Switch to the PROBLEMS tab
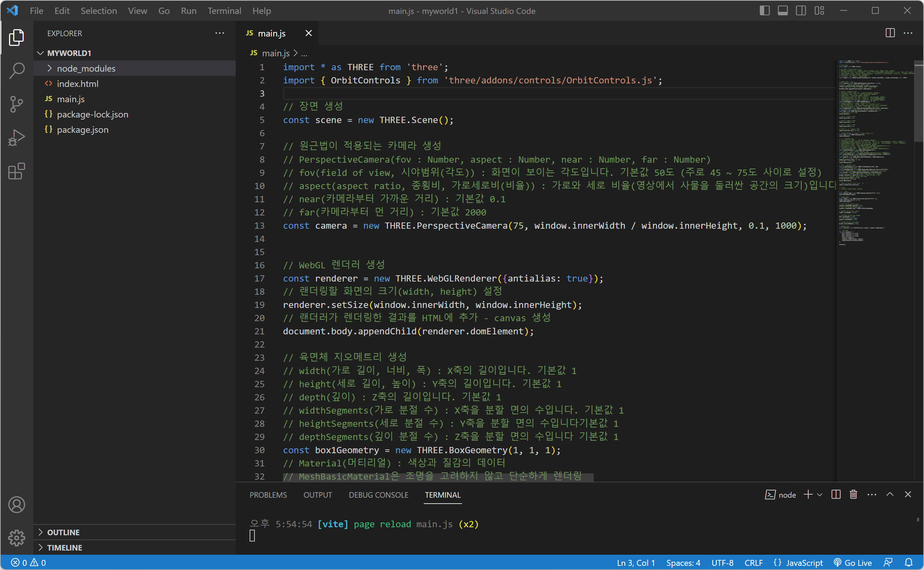This screenshot has height=570, width=924. [268, 495]
